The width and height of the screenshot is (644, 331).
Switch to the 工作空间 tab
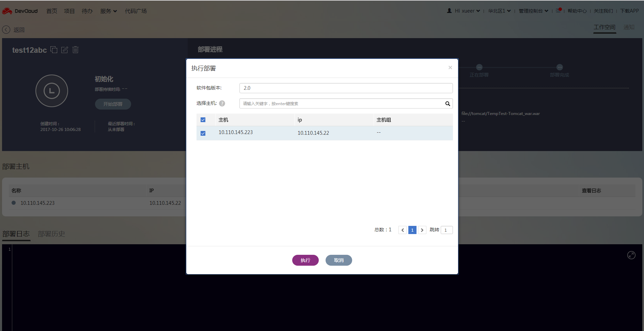point(604,27)
